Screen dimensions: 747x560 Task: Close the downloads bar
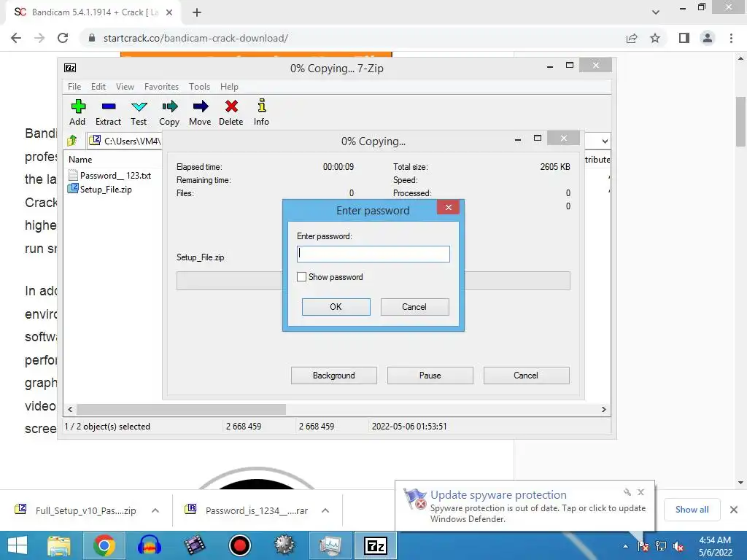734,510
